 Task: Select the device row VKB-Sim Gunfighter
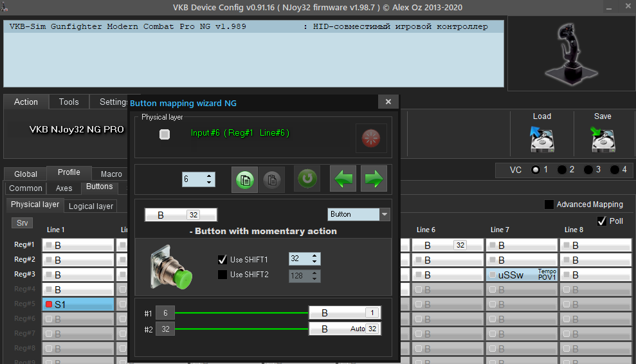[x=253, y=27]
